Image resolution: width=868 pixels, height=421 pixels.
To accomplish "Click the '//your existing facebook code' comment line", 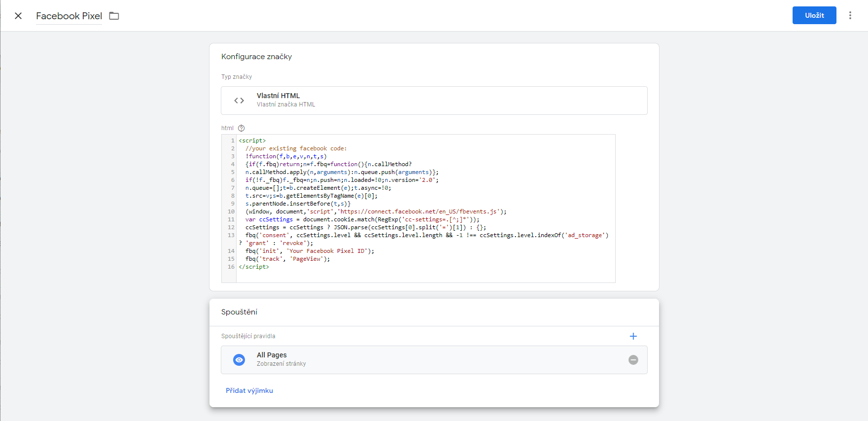I will click(x=296, y=148).
